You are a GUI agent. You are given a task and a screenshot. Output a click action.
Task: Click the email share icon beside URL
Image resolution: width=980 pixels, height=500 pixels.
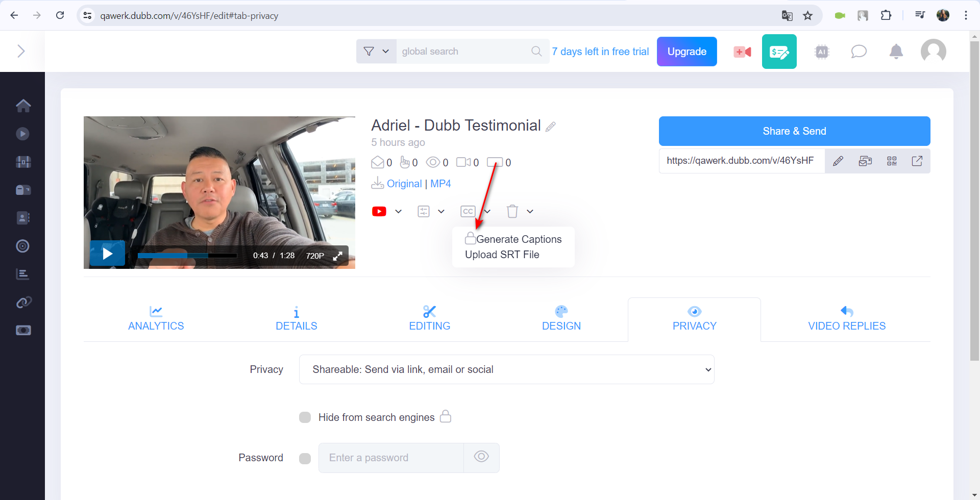tap(865, 161)
